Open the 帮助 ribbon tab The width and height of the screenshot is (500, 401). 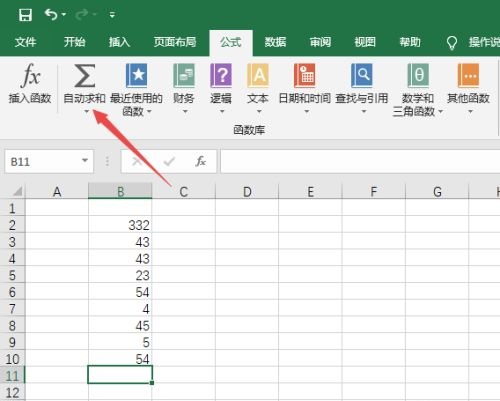(x=410, y=42)
